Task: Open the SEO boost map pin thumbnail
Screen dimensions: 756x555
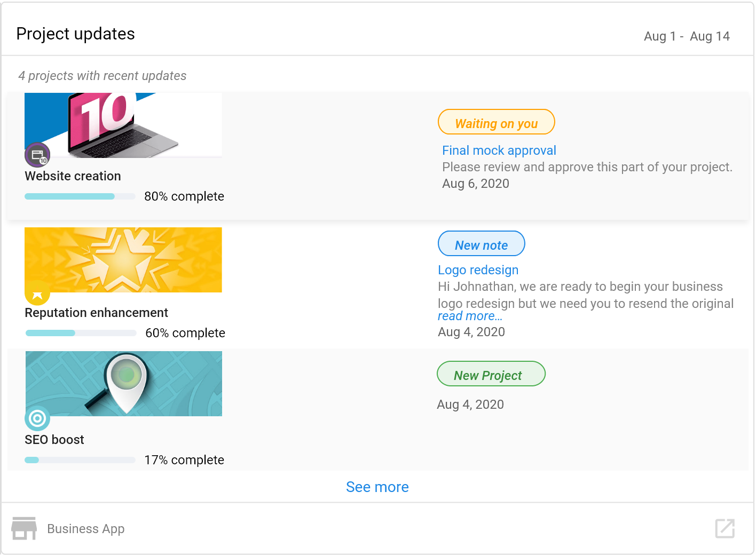Action: click(x=124, y=384)
